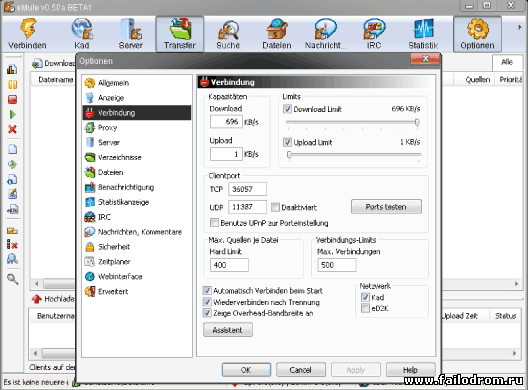Open the Suche search toolbar icon

[x=228, y=34]
